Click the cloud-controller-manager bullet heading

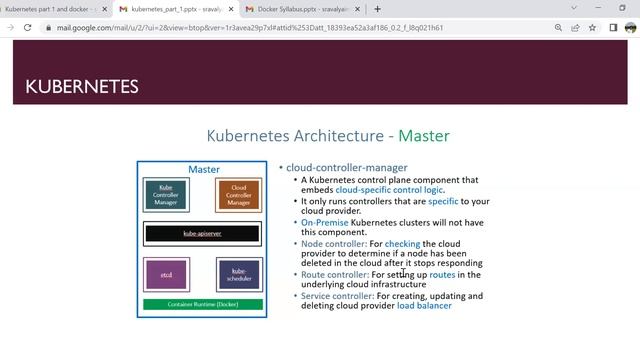[347, 168]
